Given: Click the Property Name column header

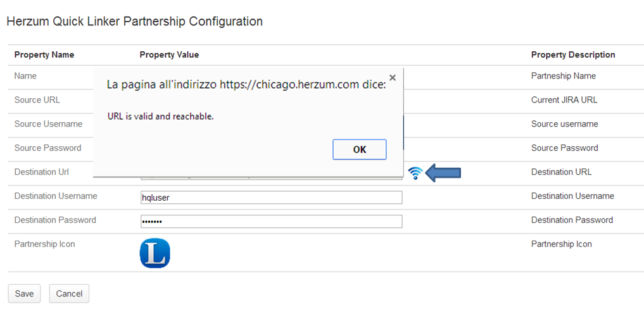Looking at the screenshot, I should click(x=44, y=55).
